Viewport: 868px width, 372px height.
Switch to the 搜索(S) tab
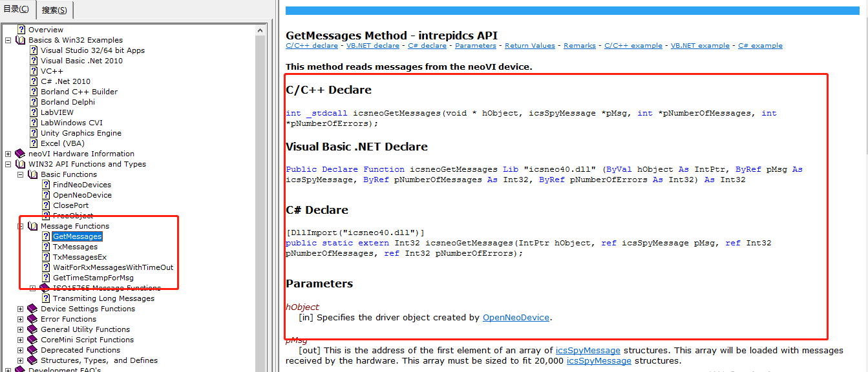[54, 10]
